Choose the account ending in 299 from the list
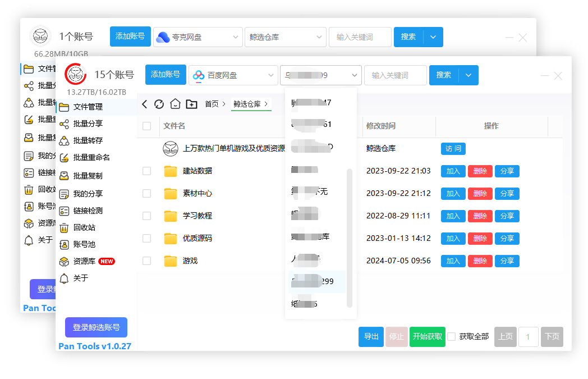Viewport: 588px width, 379px height. [318, 281]
